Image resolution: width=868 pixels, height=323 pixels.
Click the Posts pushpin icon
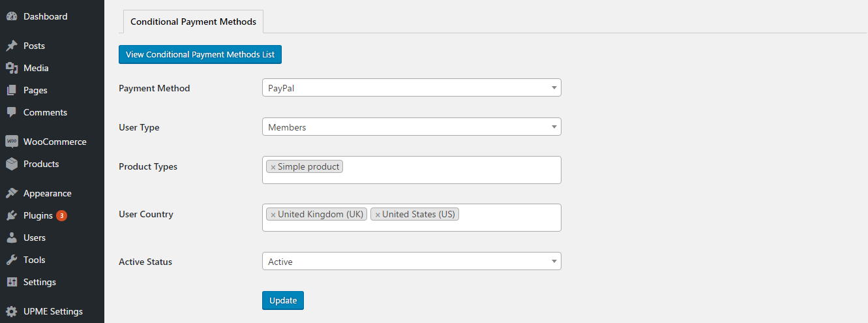pyautogui.click(x=12, y=46)
